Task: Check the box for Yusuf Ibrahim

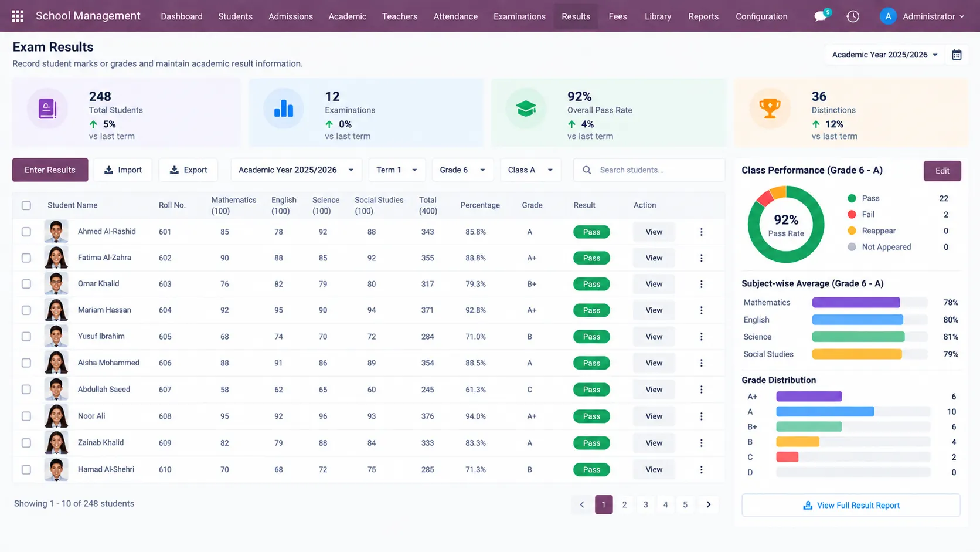Action: pyautogui.click(x=26, y=337)
